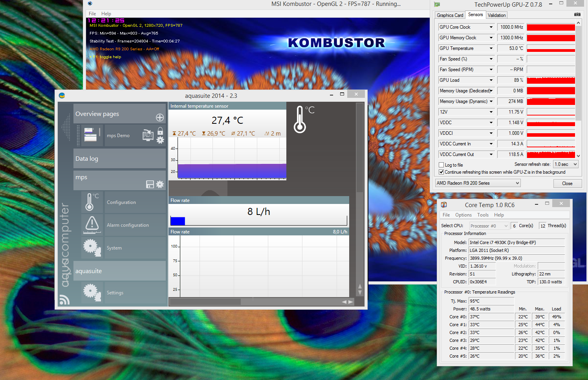Click the System gears icon
The height and width of the screenshot is (380, 588).
click(x=92, y=248)
